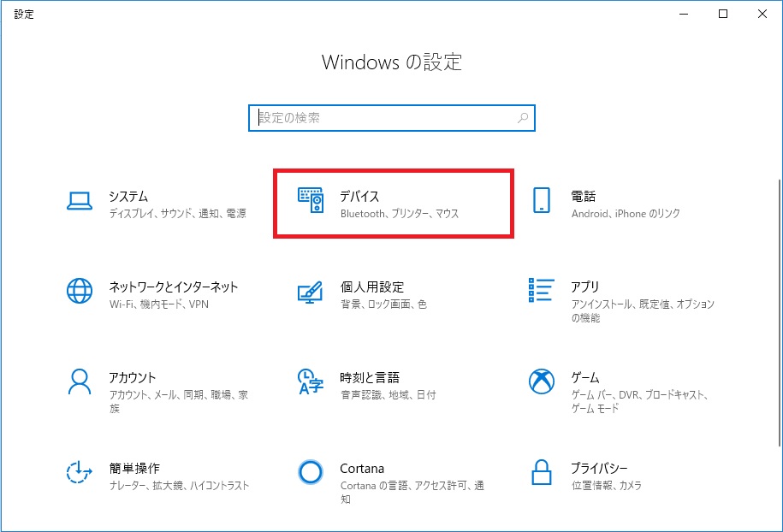The image size is (783, 532).
Task: Click the 簡単操作 title
Action: 134,468
